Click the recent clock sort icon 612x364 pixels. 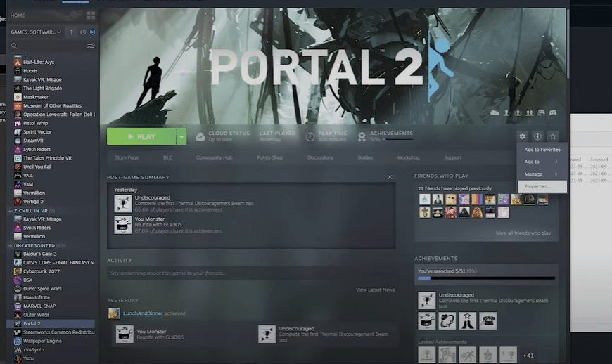pyautogui.click(x=83, y=32)
